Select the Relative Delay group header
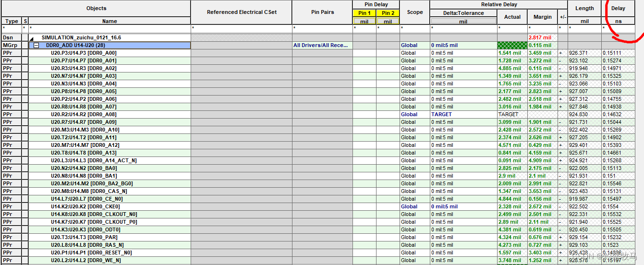Image resolution: width=644 pixels, height=265 pixels. click(x=498, y=4)
